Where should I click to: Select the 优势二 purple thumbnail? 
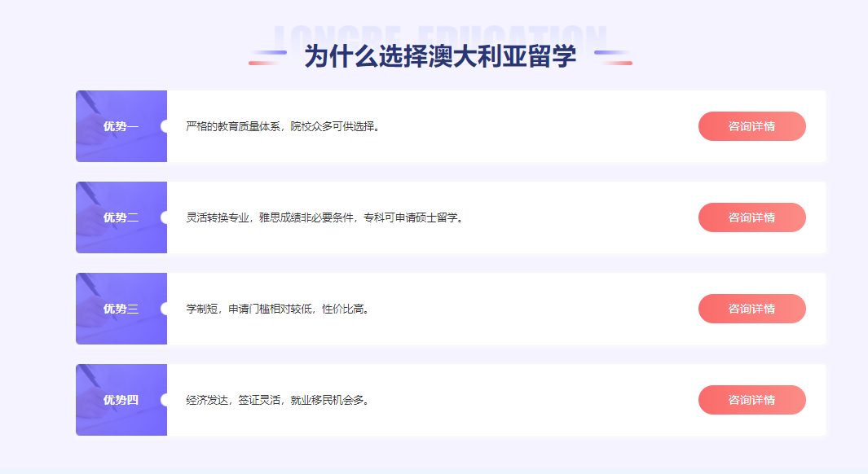[121, 217]
